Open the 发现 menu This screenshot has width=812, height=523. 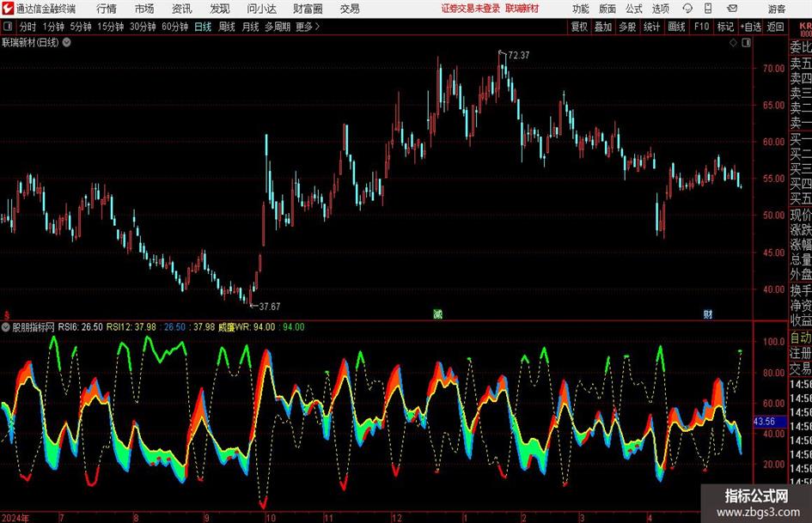tap(220, 9)
